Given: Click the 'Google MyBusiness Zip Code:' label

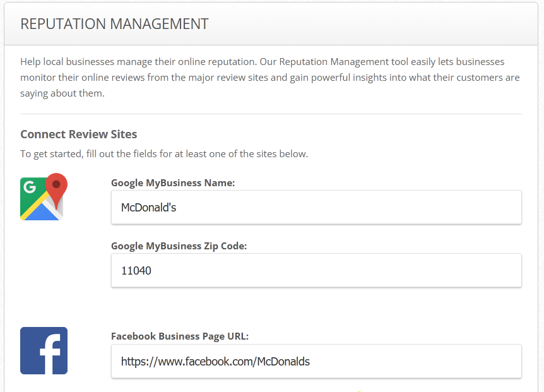Looking at the screenshot, I should coord(179,246).
